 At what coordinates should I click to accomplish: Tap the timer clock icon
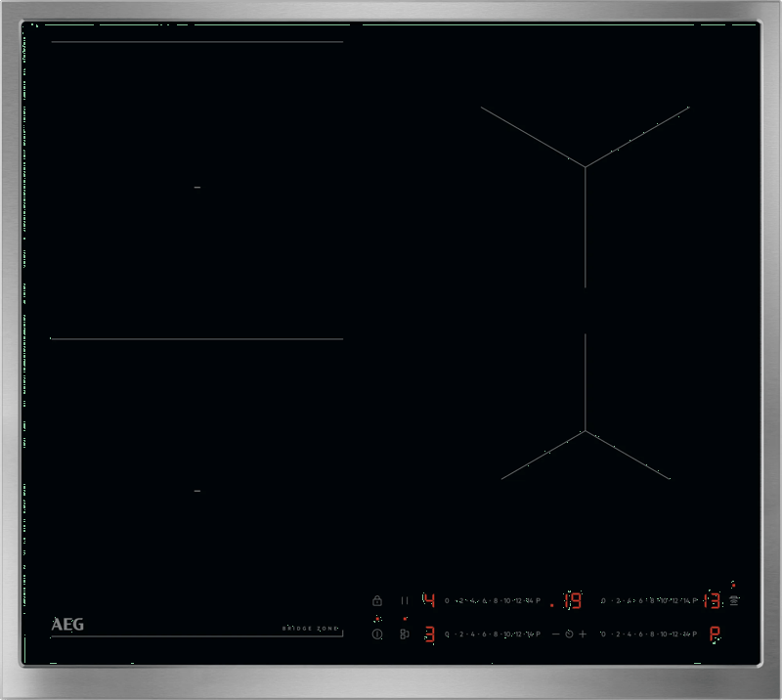point(569,634)
